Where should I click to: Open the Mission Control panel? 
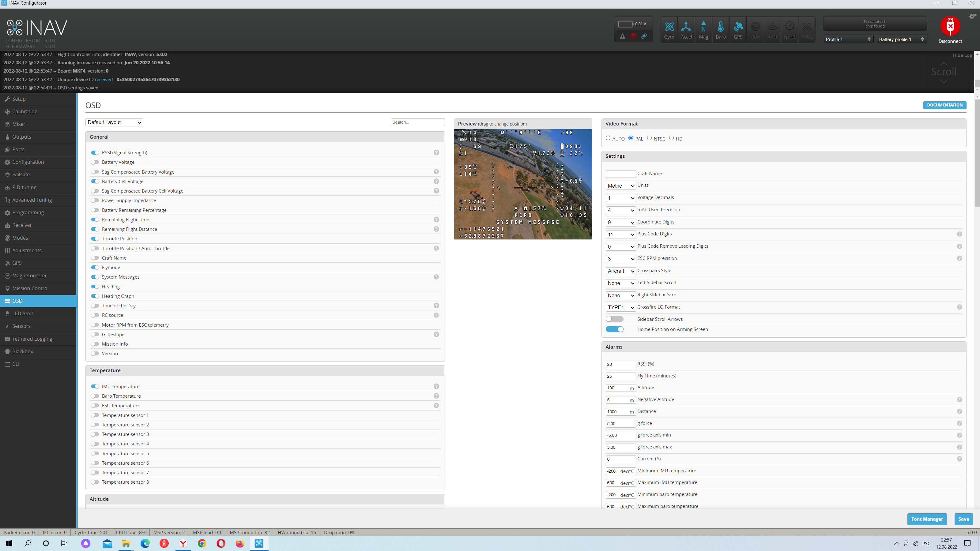pos(30,288)
